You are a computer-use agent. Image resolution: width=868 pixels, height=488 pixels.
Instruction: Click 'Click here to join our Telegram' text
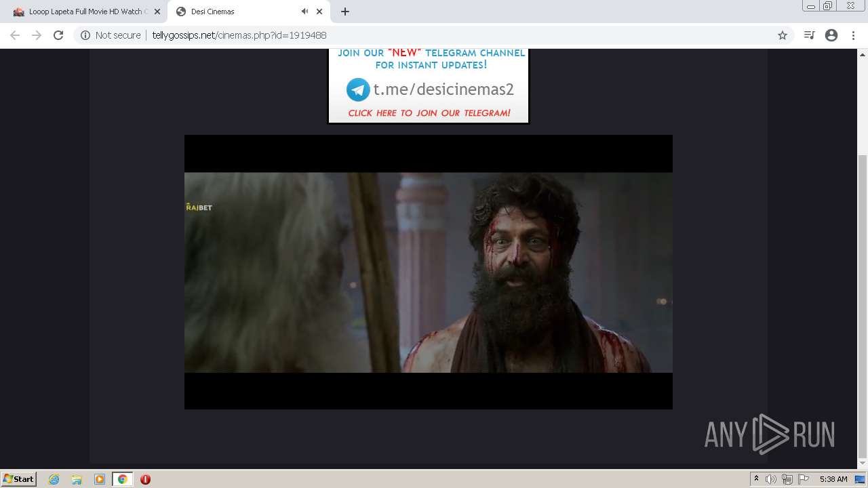click(x=429, y=113)
